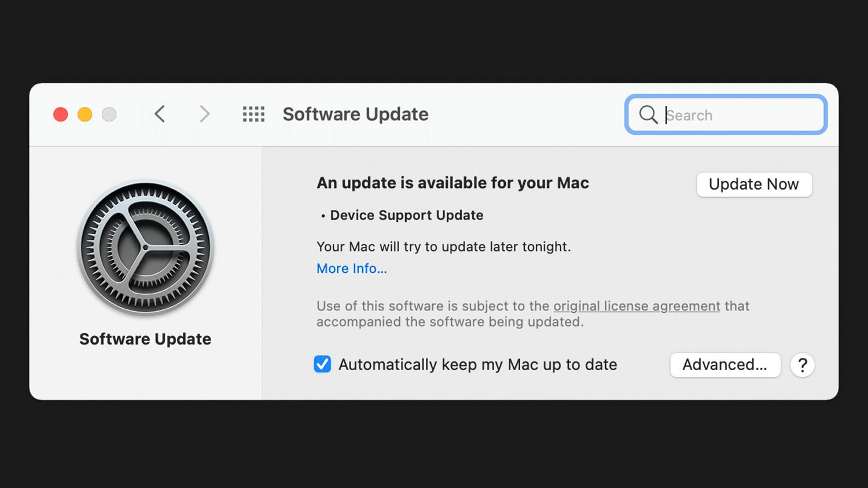Click the 'Automatically keep my Mac up to date' label
The width and height of the screenshot is (868, 488).
(x=478, y=365)
